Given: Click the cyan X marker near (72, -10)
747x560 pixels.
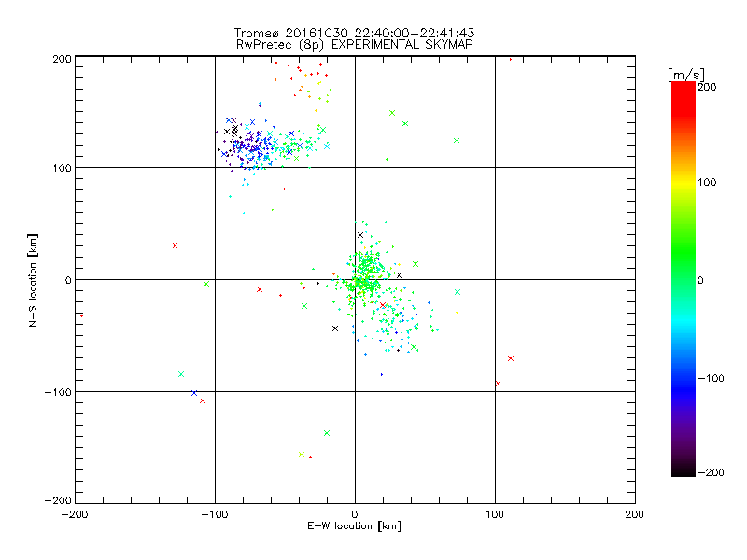Looking at the screenshot, I should point(458,292).
